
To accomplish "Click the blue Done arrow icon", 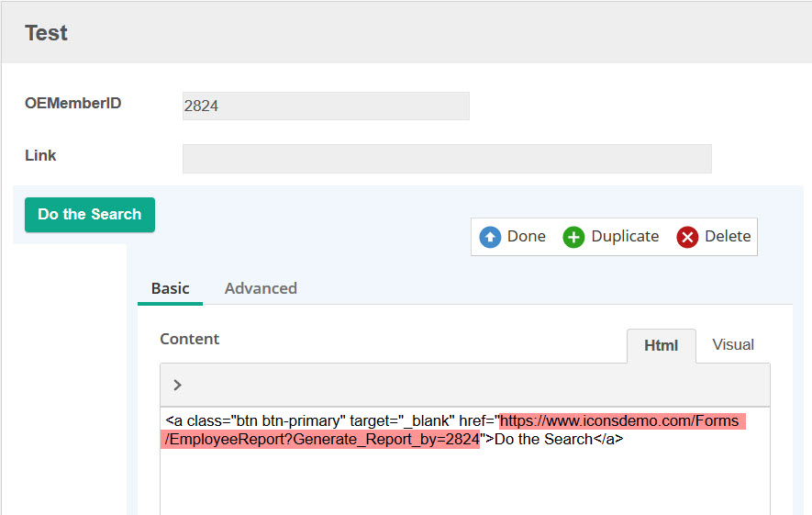I will (x=490, y=237).
